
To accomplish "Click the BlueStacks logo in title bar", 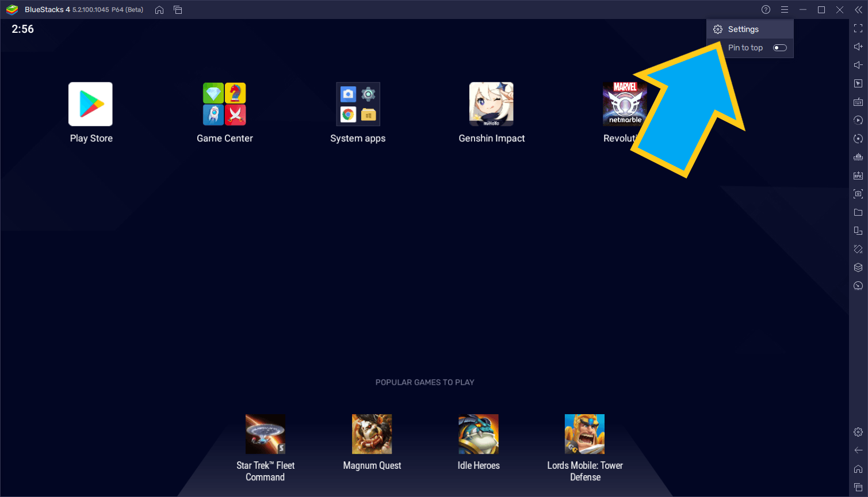I will [x=12, y=10].
